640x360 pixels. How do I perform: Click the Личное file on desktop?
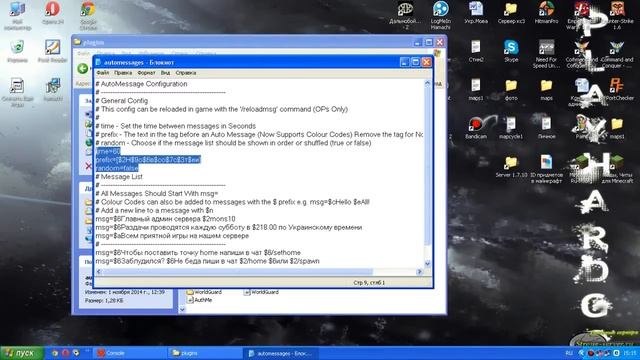pyautogui.click(x=547, y=128)
